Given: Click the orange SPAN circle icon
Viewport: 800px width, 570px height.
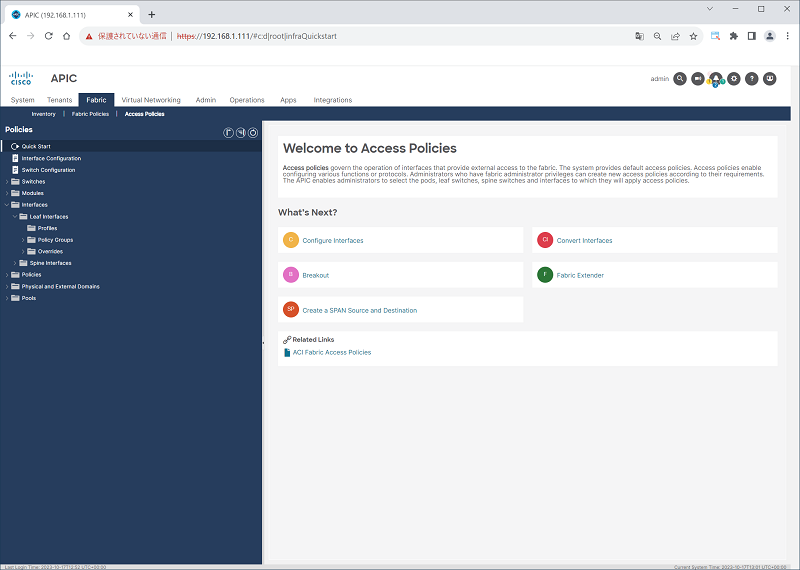Looking at the screenshot, I should tap(291, 309).
